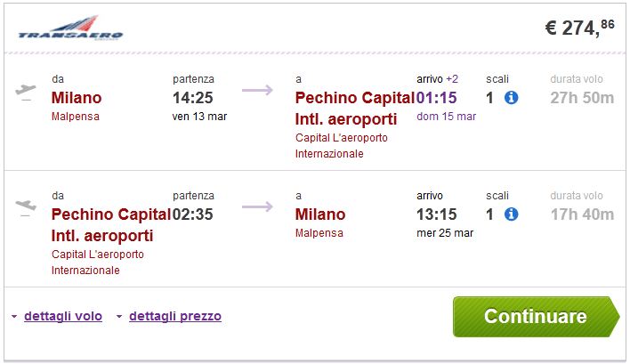Screen dimensions: 630x364
Task: Click the € 274,86 price
Action: coord(579,28)
